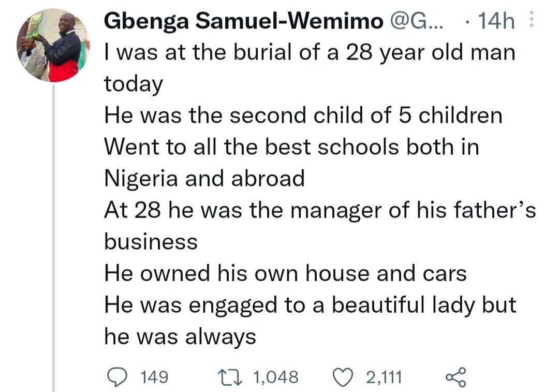Open Gbenga's profile picture avatar

[53, 46]
